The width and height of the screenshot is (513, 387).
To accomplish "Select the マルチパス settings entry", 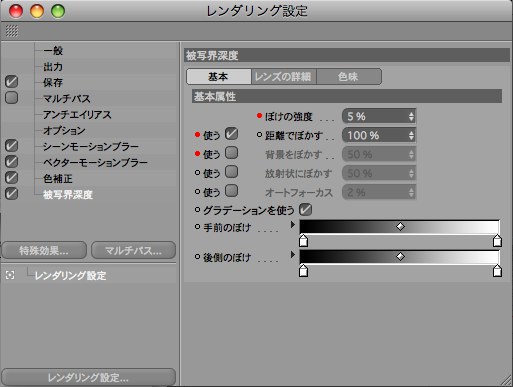I will pos(67,99).
